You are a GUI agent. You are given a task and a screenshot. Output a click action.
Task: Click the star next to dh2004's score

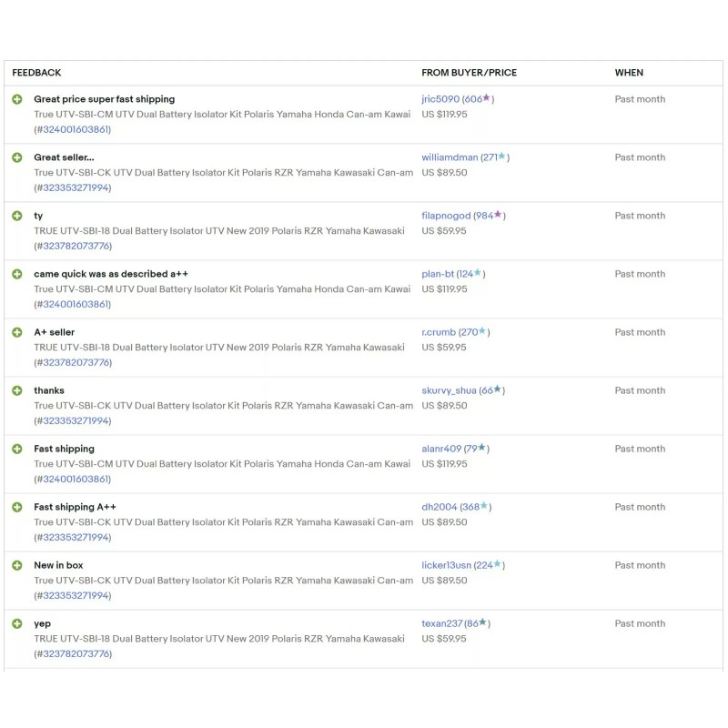tap(484, 506)
